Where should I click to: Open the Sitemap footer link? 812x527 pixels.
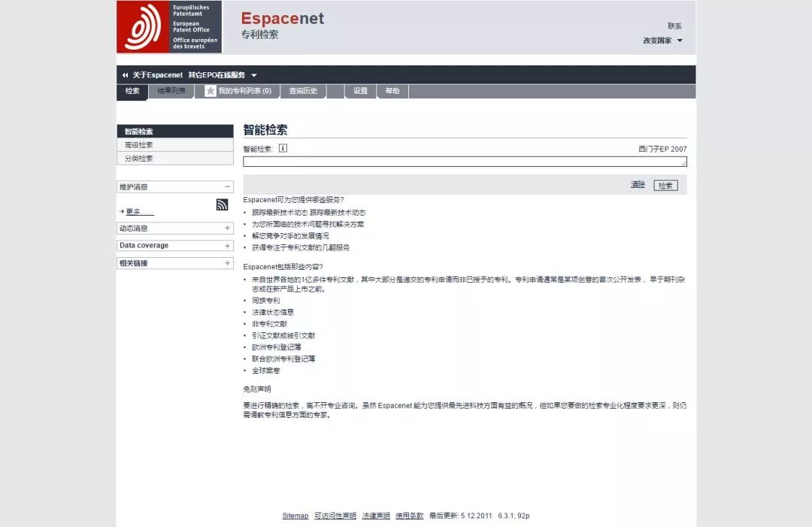point(295,516)
